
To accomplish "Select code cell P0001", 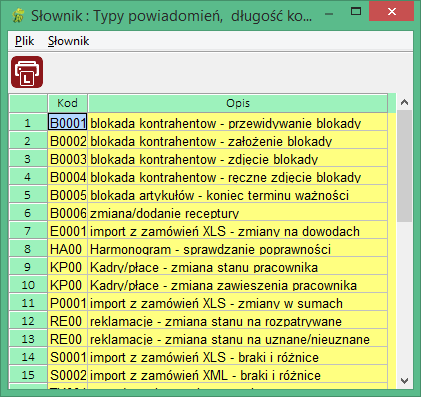I will pos(68,303).
